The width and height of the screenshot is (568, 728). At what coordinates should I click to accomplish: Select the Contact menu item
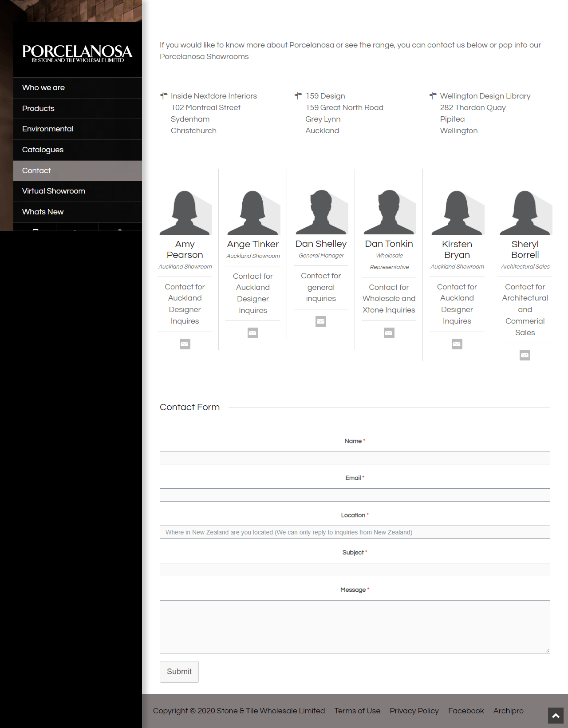[78, 171]
